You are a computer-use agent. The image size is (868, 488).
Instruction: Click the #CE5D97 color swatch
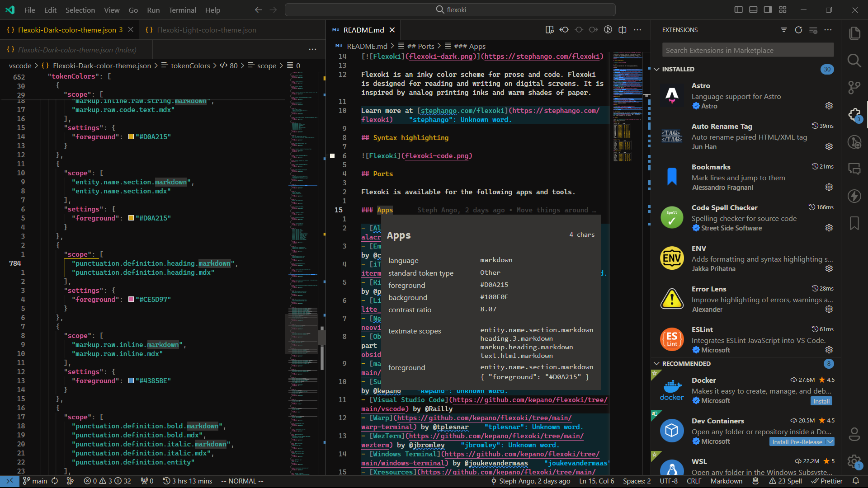[130, 299]
